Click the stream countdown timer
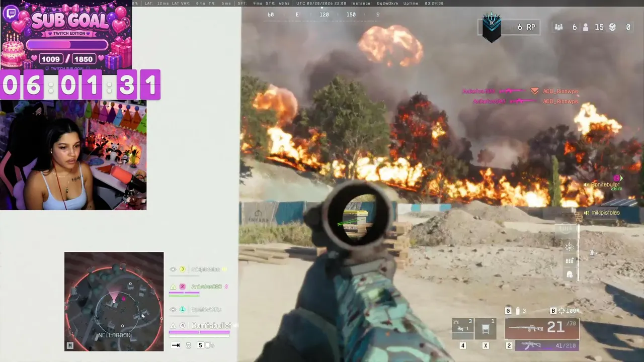Image resolution: width=644 pixels, height=362 pixels. pos(80,84)
